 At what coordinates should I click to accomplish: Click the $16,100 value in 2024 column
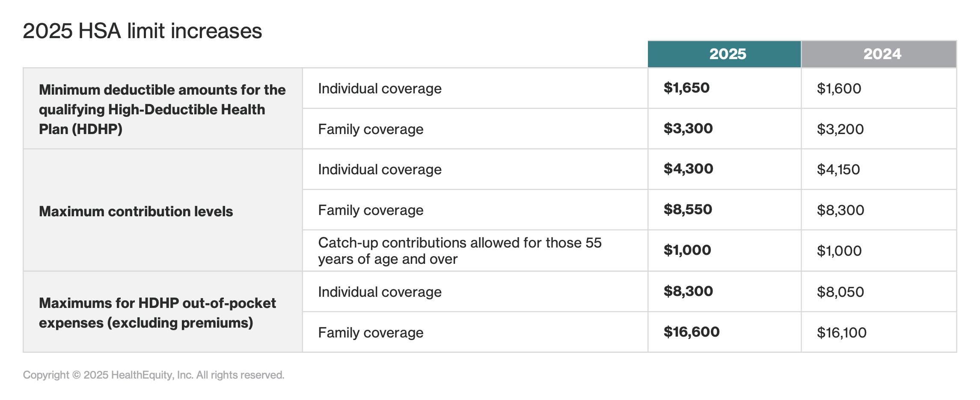pos(841,333)
